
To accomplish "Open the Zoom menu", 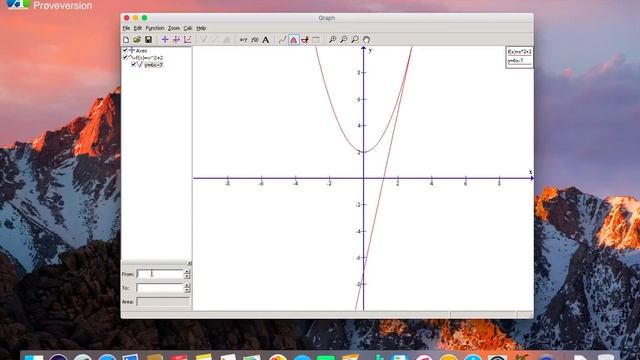I will click(174, 28).
